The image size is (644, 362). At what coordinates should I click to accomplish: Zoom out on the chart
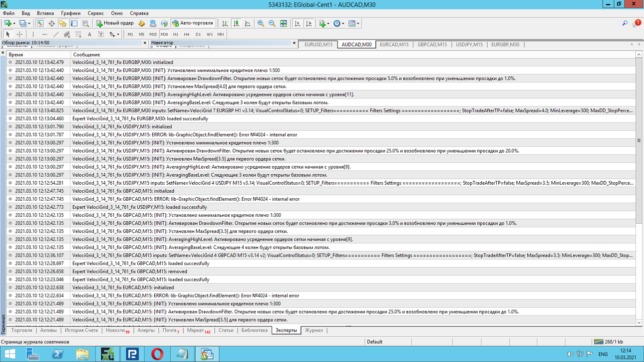click(x=272, y=23)
